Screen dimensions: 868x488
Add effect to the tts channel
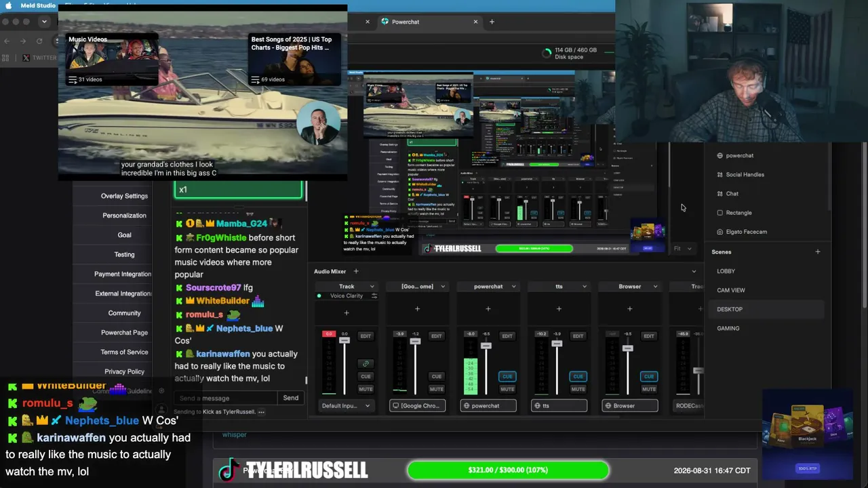[x=559, y=309]
